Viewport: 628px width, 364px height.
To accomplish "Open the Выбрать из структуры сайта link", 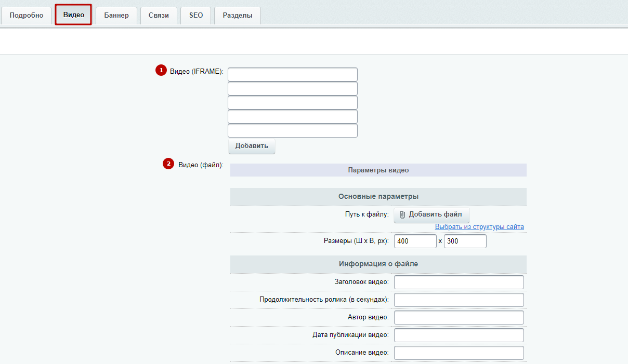I will click(x=479, y=227).
